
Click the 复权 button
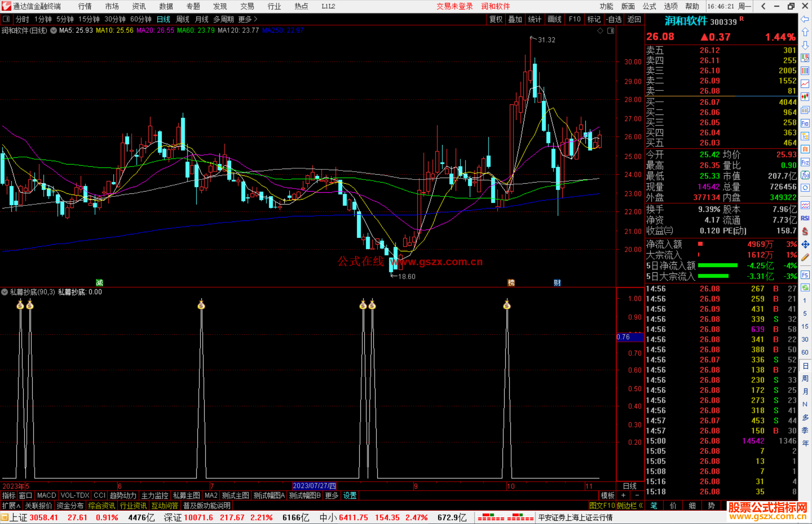tap(495, 19)
